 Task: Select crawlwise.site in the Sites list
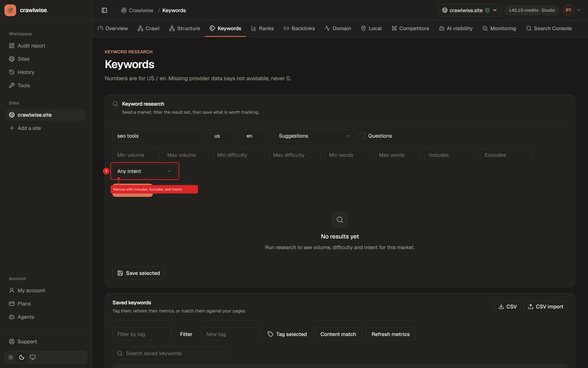pos(46,115)
